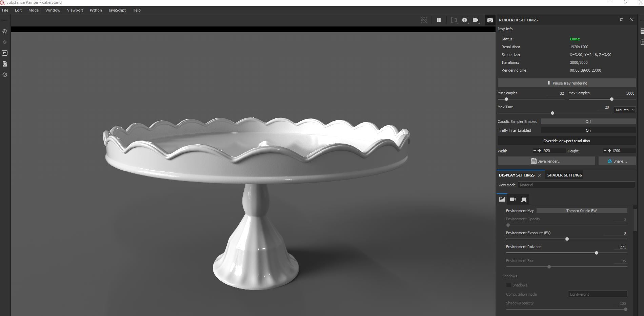The image size is (644, 316).
Task: Open the second right dock panel icon
Action: pos(642,42)
